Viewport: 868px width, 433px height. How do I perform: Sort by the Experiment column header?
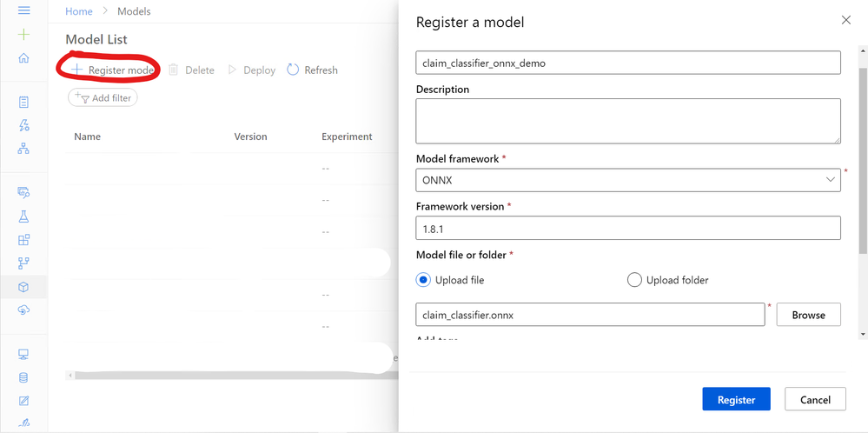tap(347, 137)
